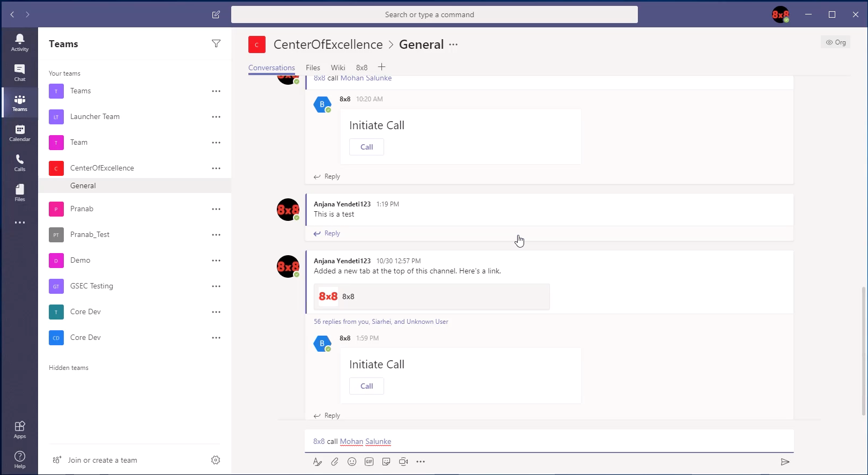Viewport: 868px width, 475px height.
Task: Open the profile avatar menu
Action: point(780,14)
